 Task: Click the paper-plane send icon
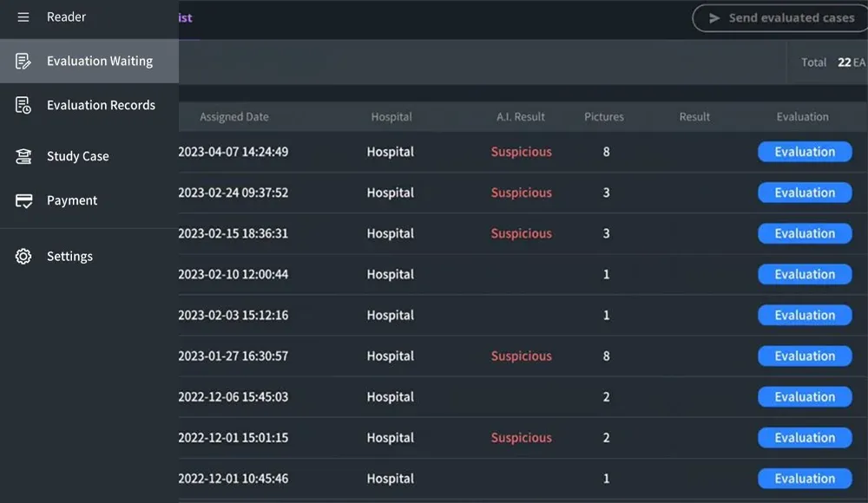click(714, 18)
